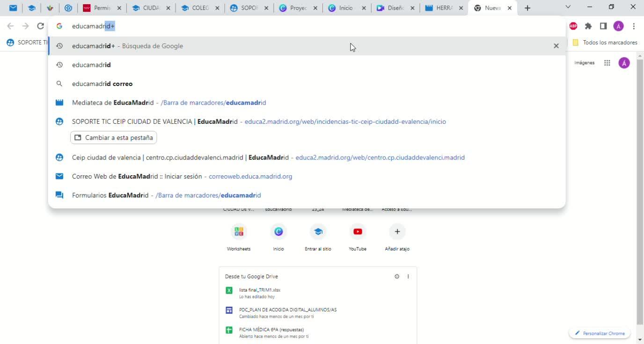The width and height of the screenshot is (644, 344).
Task: Close the 'Permis' tab
Action: [119, 8]
